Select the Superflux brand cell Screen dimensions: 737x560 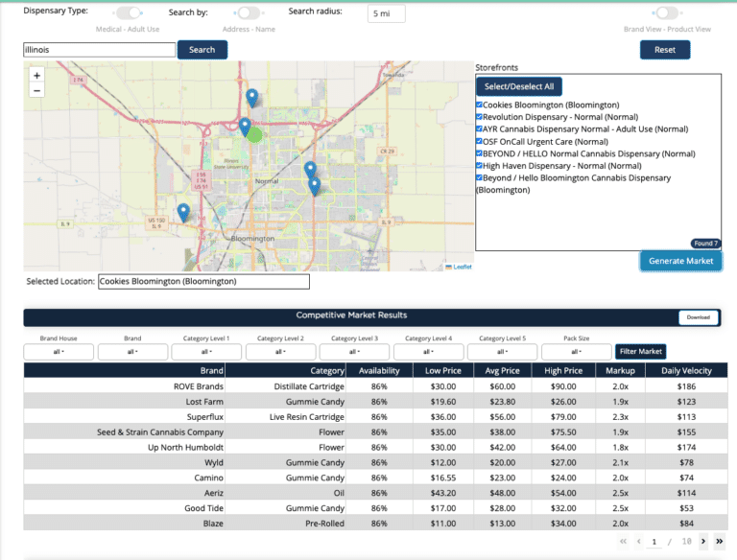(x=125, y=417)
